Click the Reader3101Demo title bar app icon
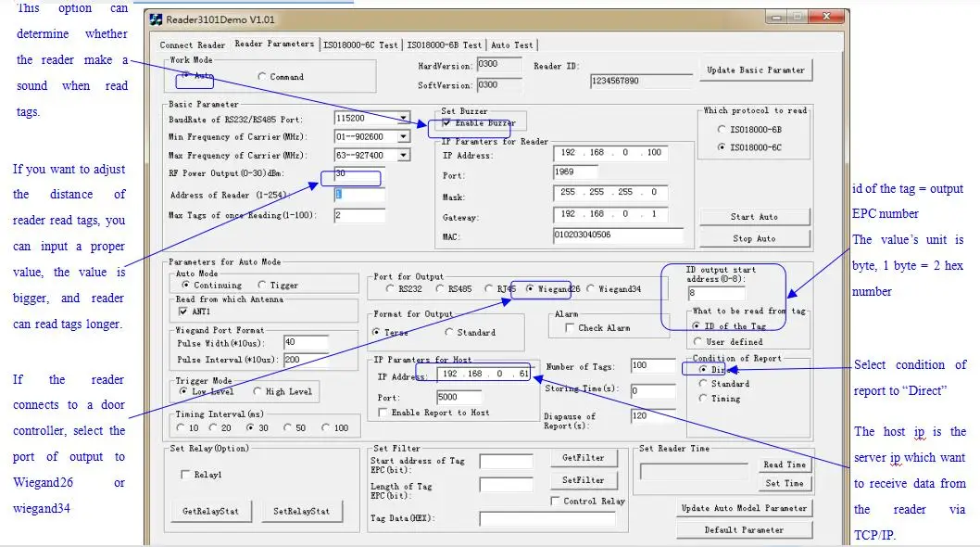The image size is (980, 547). click(156, 19)
